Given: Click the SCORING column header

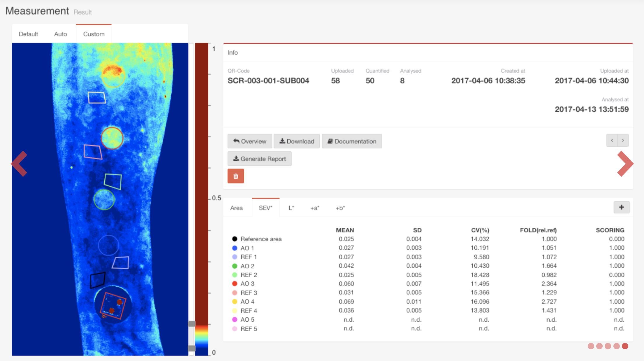Looking at the screenshot, I should (x=610, y=230).
